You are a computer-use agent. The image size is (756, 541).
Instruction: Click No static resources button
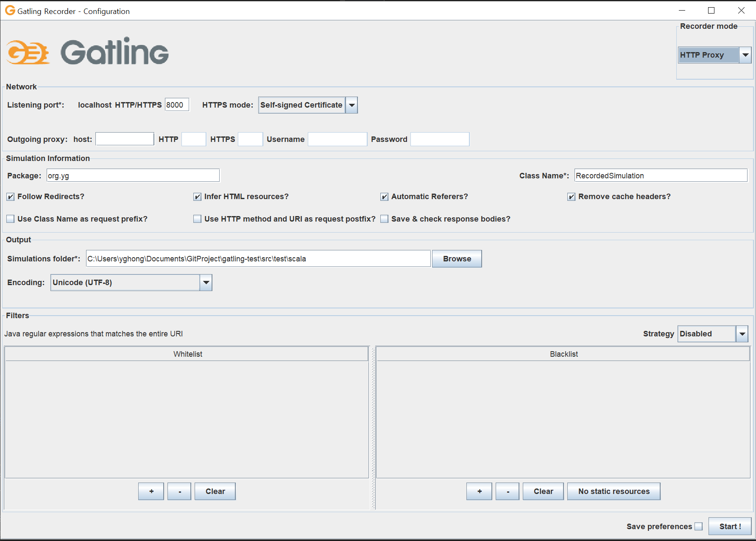[614, 491]
